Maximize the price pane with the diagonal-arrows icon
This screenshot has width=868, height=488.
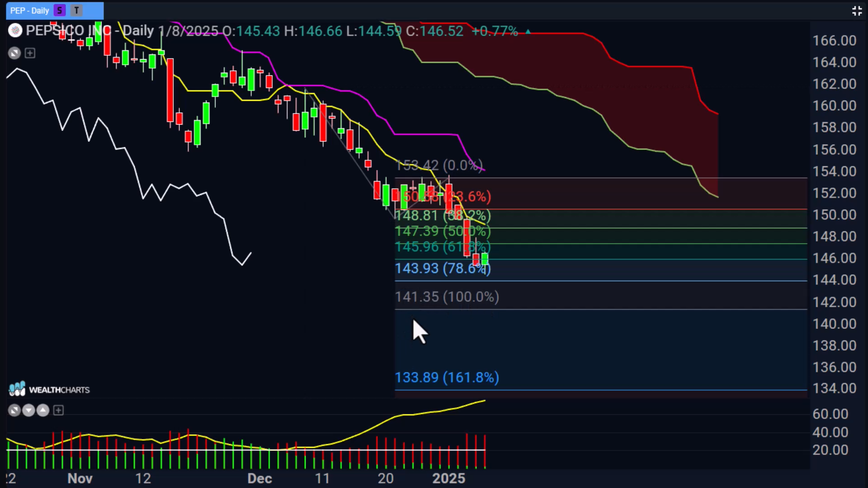[14, 53]
